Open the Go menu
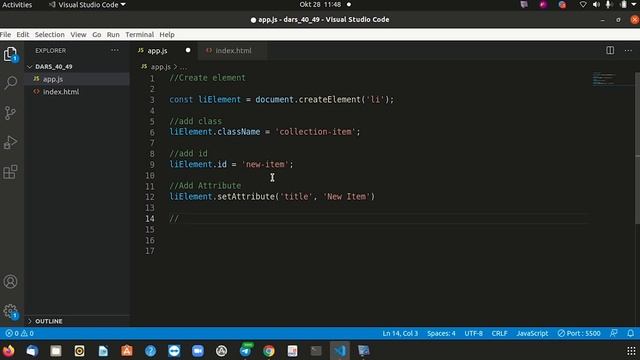 coord(97,35)
